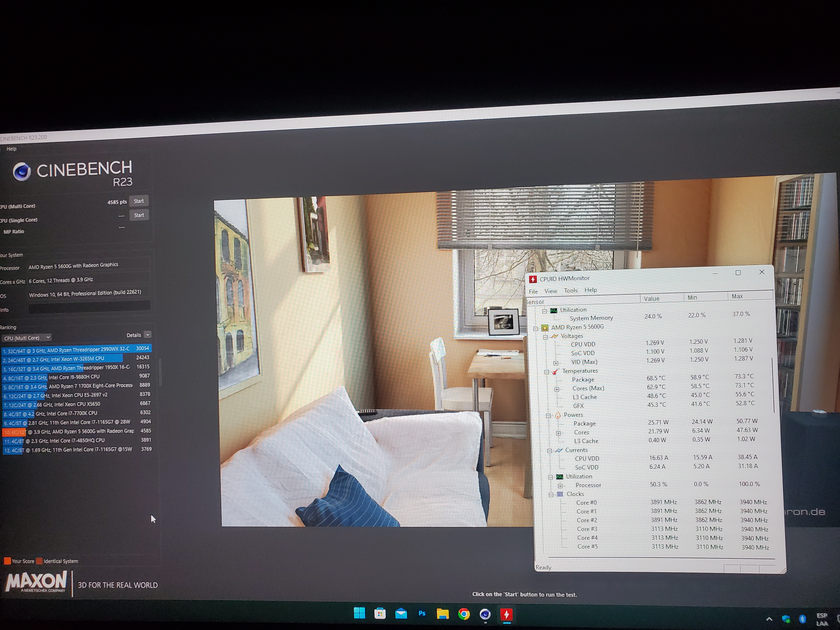840x630 pixels.
Task: Click the Powers flame icon
Action: click(558, 415)
